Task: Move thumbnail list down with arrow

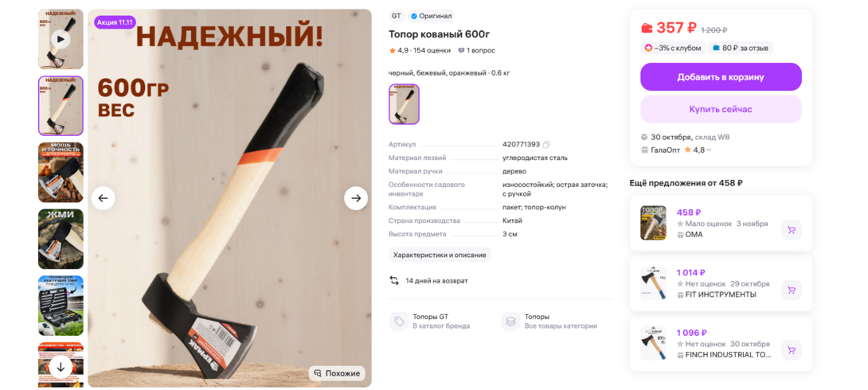Action: point(61,366)
